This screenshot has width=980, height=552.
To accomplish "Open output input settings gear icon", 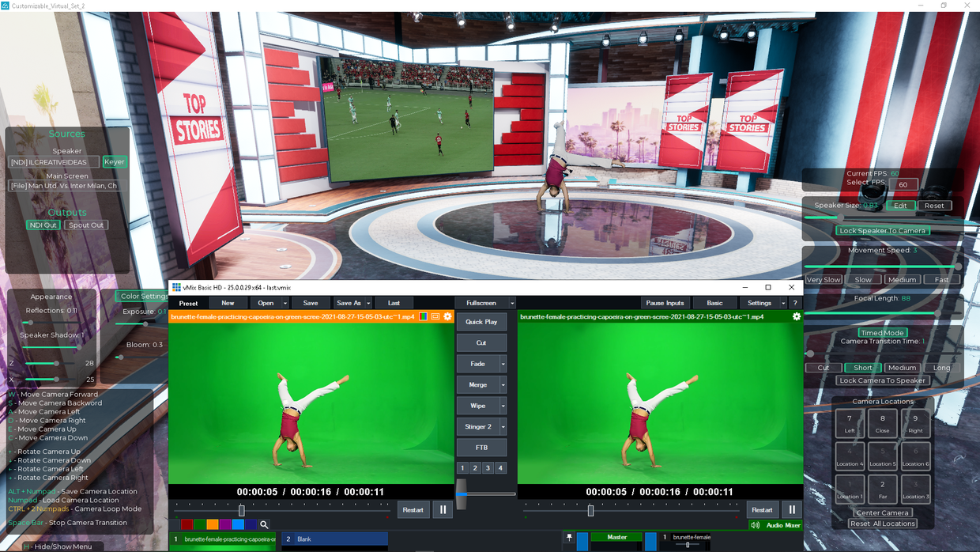I will coord(796,316).
